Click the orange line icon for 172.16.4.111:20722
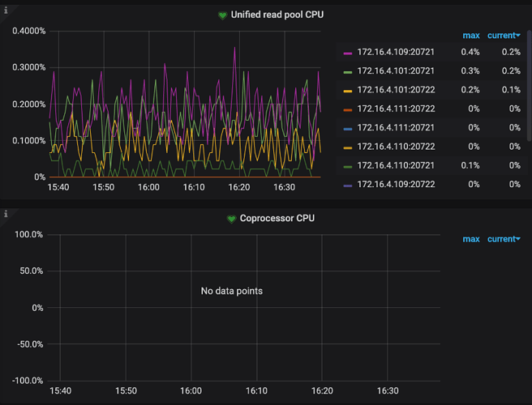Image resolution: width=532 pixels, height=405 pixels. [x=348, y=109]
